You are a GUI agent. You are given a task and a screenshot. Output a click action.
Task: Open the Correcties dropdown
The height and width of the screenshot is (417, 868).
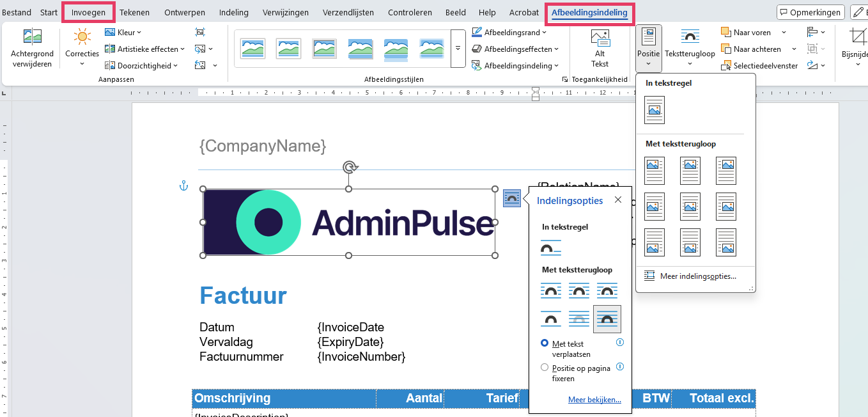coord(82,47)
